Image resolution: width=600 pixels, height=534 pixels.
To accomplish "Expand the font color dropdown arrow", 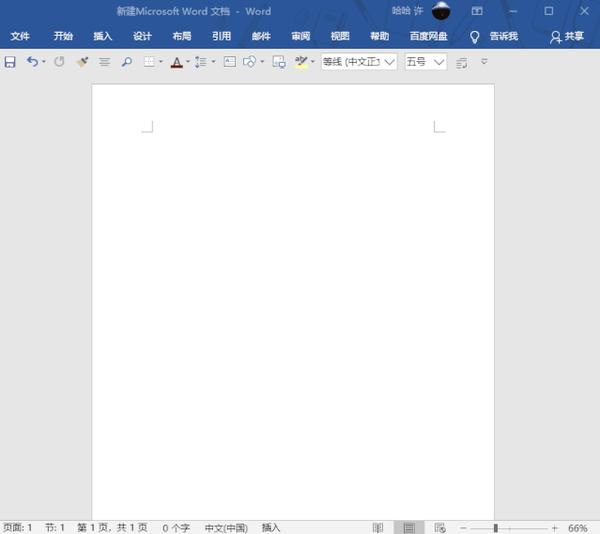I will click(x=188, y=62).
